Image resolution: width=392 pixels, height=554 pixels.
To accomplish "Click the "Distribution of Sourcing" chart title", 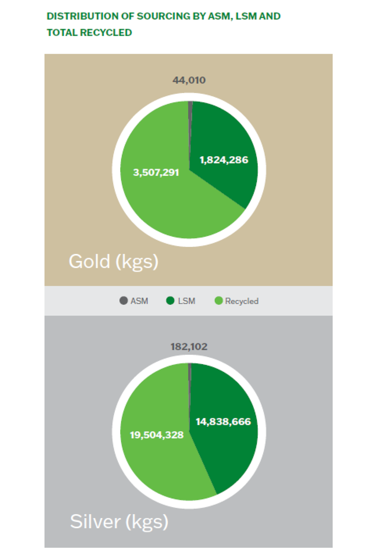I will click(x=164, y=16).
